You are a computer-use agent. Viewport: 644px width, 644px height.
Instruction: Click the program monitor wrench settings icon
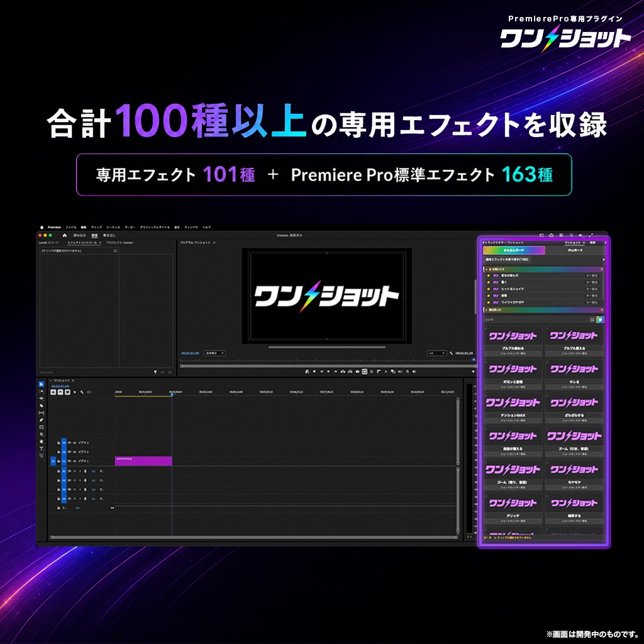[x=452, y=353]
